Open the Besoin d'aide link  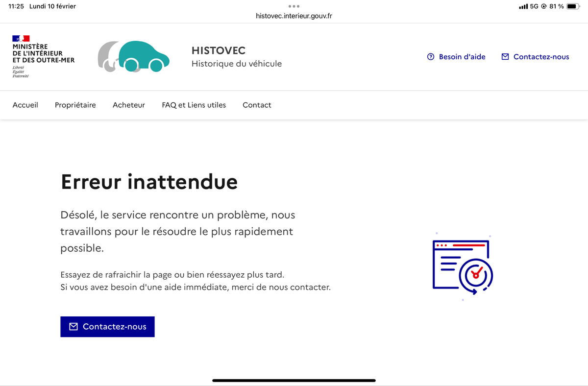(462, 57)
